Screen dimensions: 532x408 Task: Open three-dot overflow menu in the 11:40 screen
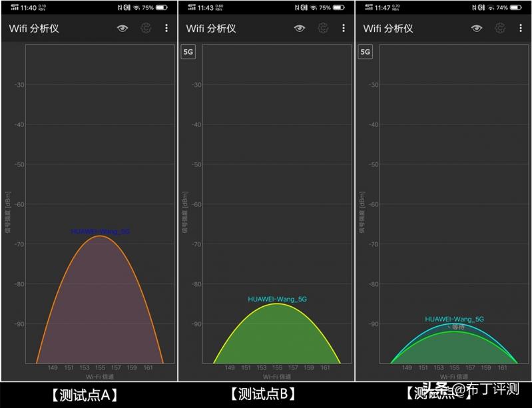(166, 28)
